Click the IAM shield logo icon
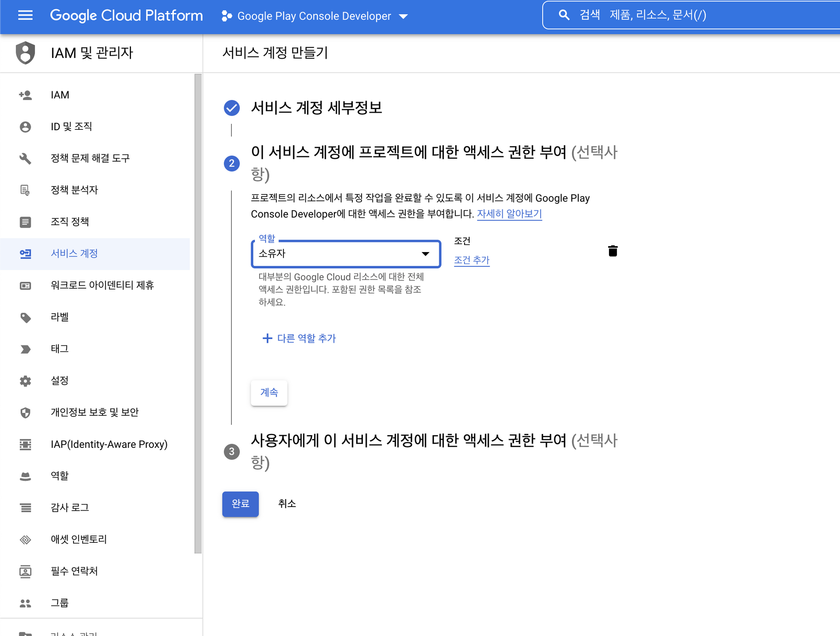Screen dimensions: 840x636 (x=25, y=53)
